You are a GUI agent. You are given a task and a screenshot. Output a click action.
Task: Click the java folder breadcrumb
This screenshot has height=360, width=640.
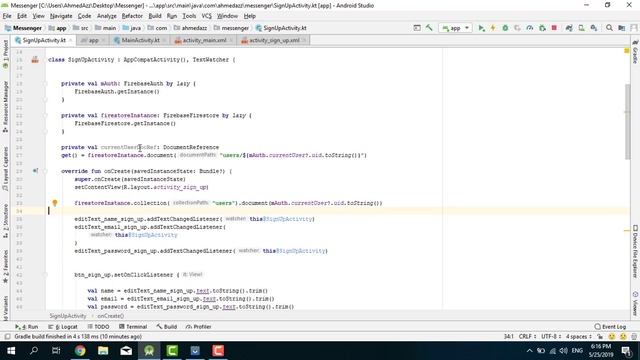(131, 28)
